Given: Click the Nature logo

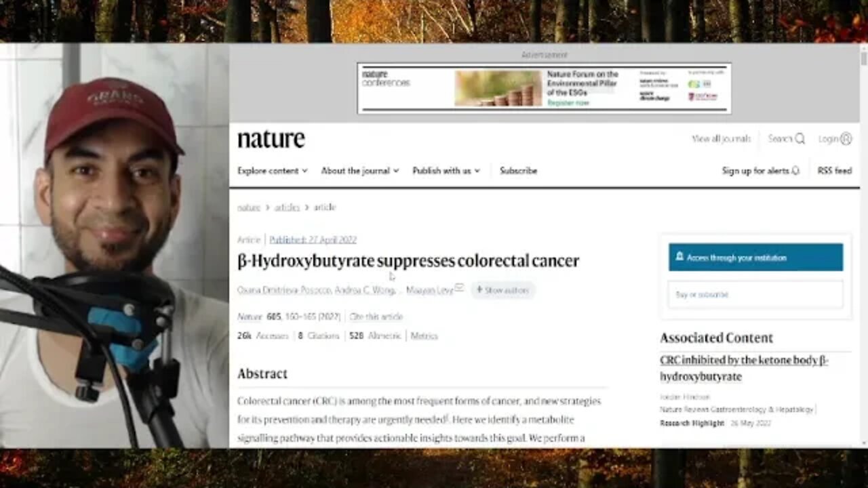Looking at the screenshot, I should (271, 139).
